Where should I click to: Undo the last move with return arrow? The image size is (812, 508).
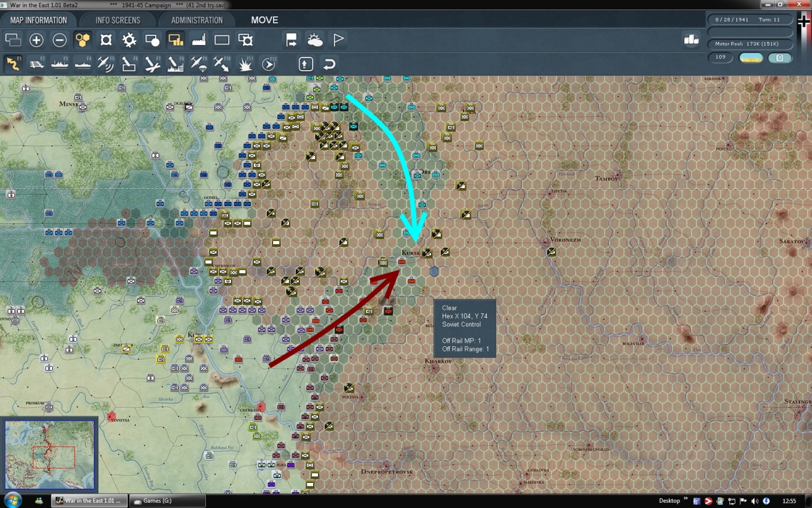[x=329, y=63]
